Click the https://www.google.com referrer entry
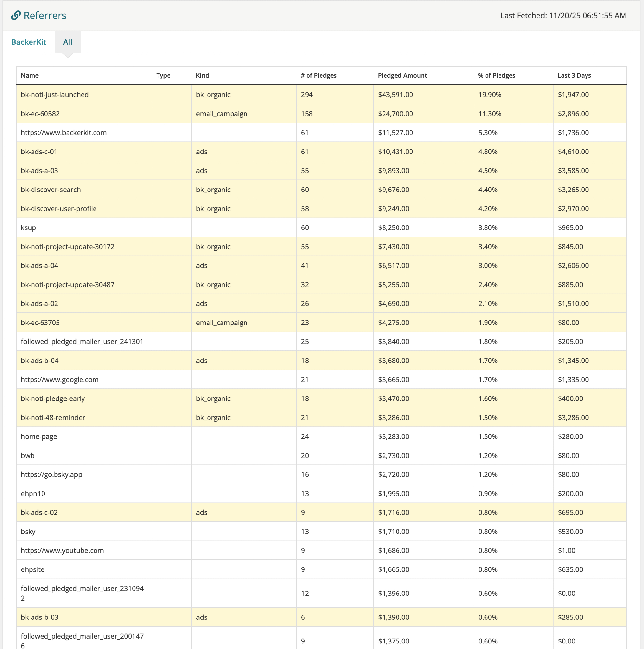 (x=59, y=380)
